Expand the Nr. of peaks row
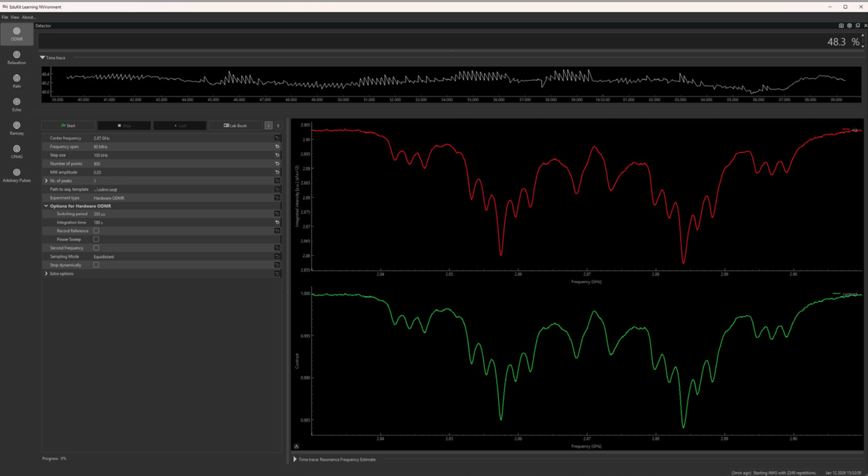 coord(46,181)
